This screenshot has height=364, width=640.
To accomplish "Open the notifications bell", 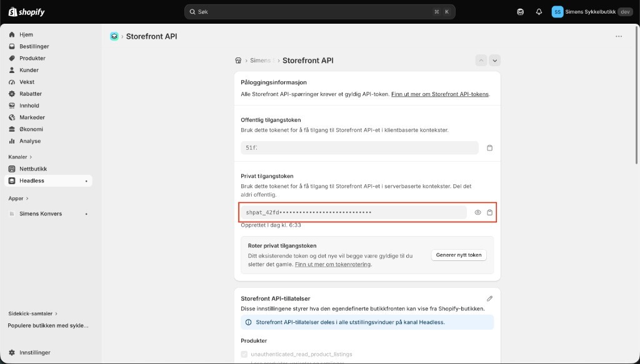I will [x=539, y=12].
